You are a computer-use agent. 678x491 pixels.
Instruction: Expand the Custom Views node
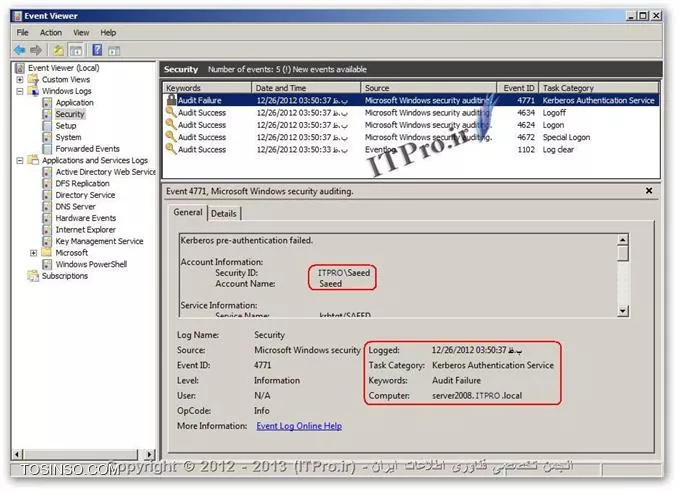click(20, 80)
